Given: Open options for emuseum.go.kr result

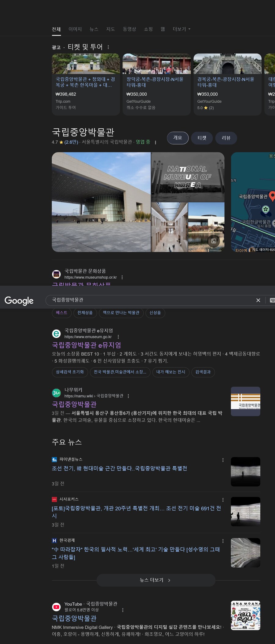Looking at the screenshot, I should pyautogui.click(x=118, y=337).
